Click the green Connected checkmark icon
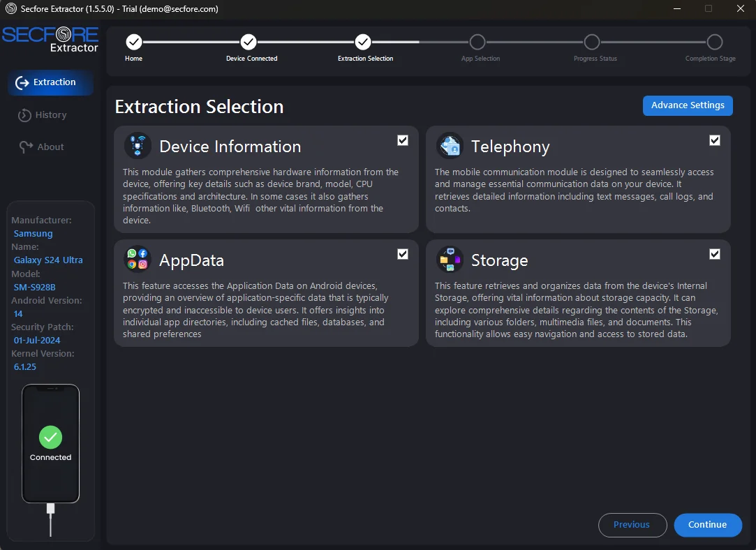The image size is (756, 550). click(50, 438)
